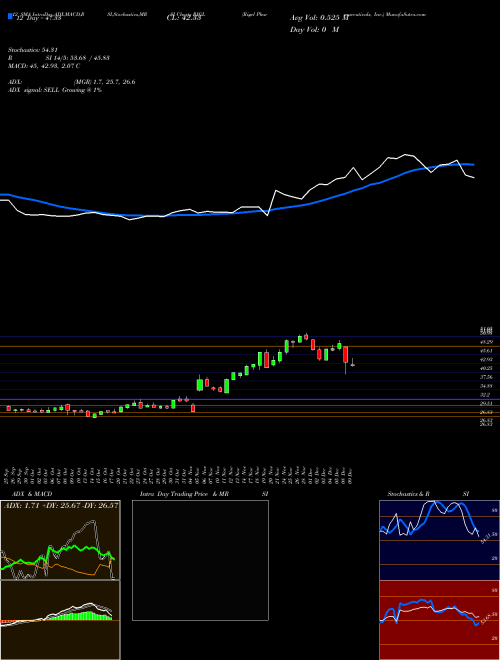The height and width of the screenshot is (660, 500).
Task: Click the 32.2 price axis label
Action: coord(485,395)
